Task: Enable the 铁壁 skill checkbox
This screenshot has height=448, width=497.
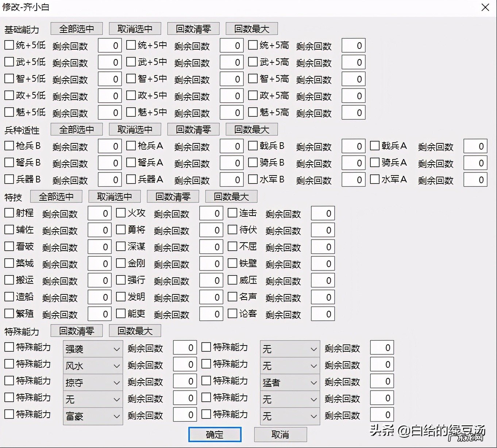Action: (232, 263)
